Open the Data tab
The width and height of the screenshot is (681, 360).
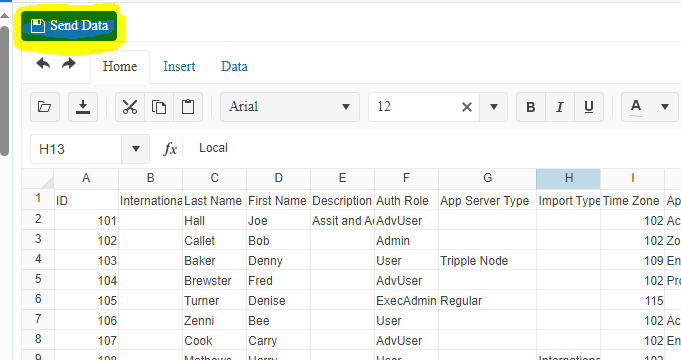pos(234,66)
